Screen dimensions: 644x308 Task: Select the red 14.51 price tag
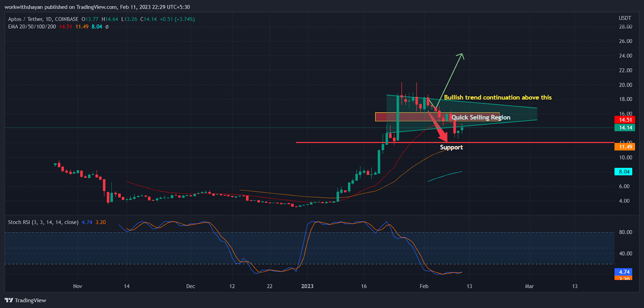coord(625,120)
